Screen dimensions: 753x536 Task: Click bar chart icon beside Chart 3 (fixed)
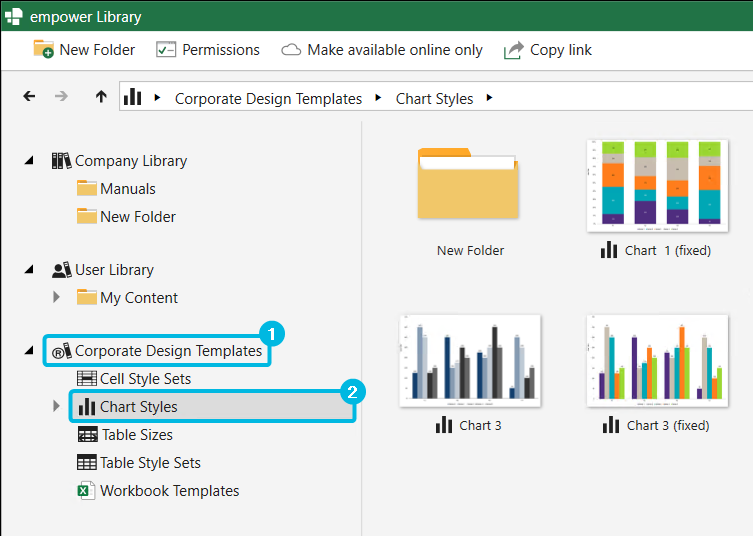[611, 425]
